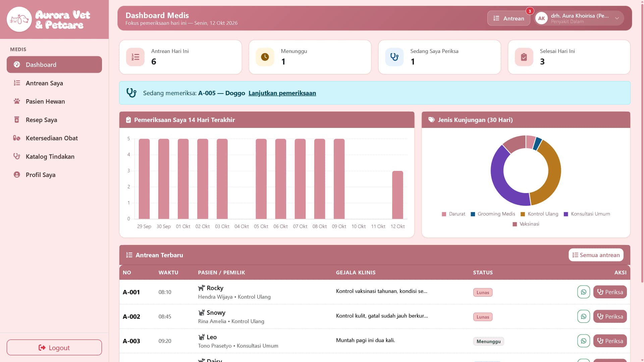This screenshot has height=362, width=644.
Task: Click the 12 Okt bar in chart
Action: [397, 195]
